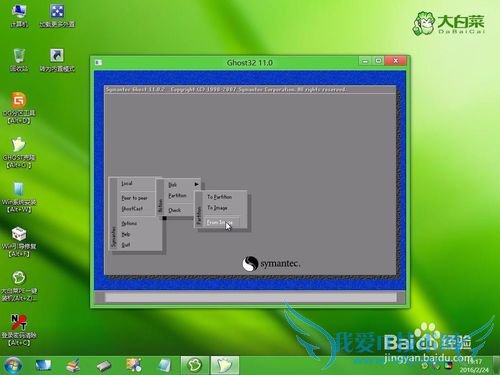This screenshot has height=375, width=500.
Task: Open the login password removal tool (Alt+C)
Action: click(x=19, y=330)
